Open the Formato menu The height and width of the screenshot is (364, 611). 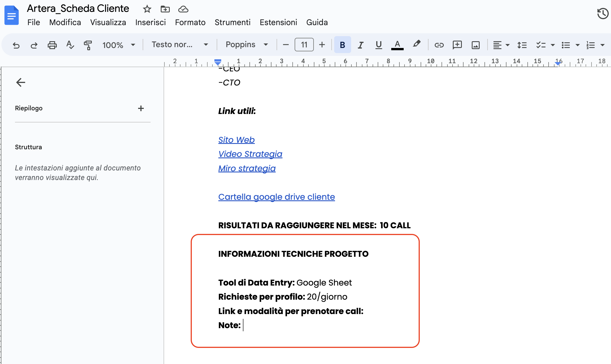click(190, 22)
